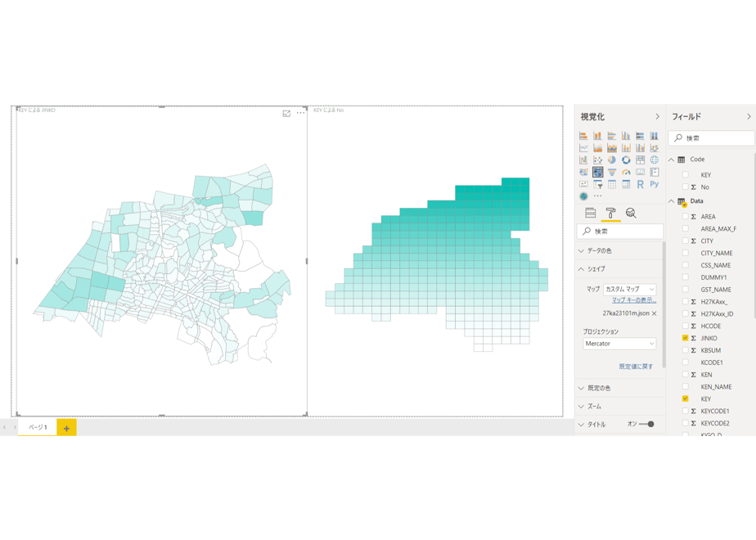
Task: Click the focus mode icon on JINKO map
Action: point(286,113)
